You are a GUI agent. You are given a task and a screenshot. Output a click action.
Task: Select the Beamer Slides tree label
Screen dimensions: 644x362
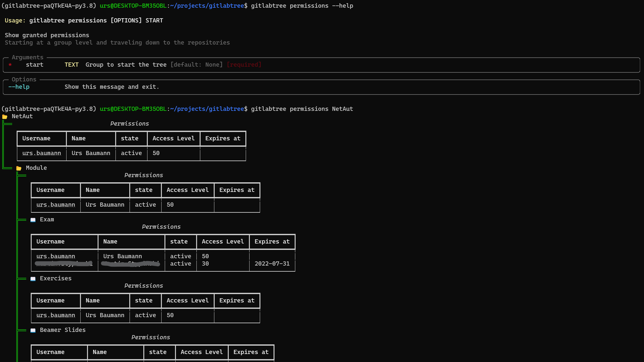tap(63, 330)
